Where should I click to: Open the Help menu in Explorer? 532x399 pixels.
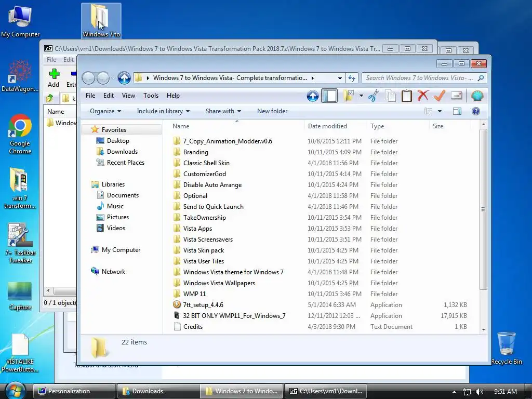pos(173,96)
